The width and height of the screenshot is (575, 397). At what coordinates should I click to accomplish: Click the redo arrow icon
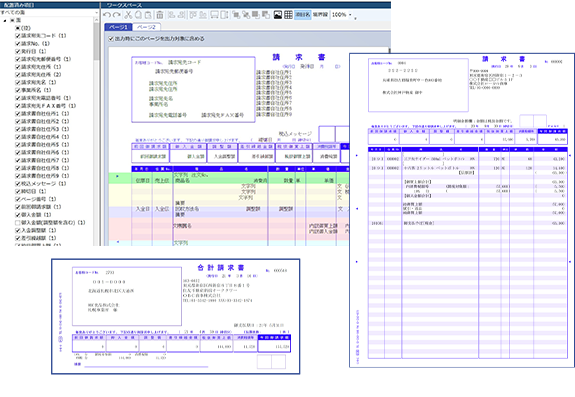click(x=117, y=15)
